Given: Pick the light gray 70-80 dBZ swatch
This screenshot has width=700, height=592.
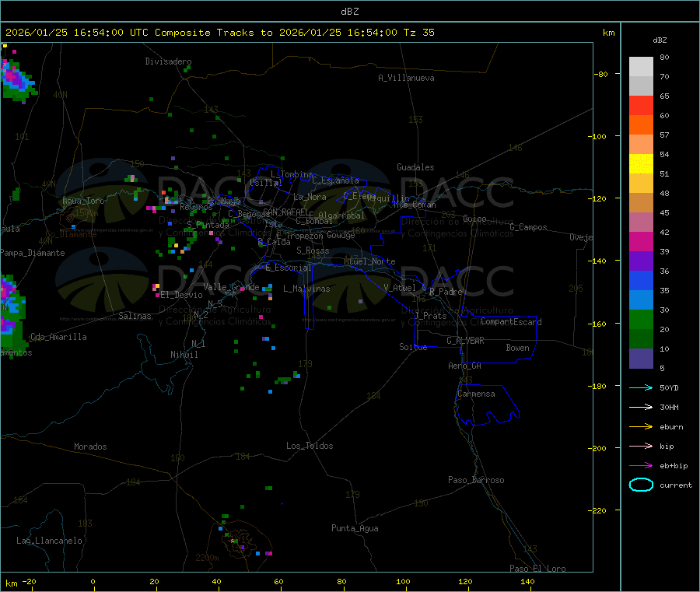Looking at the screenshot, I should pos(641,67).
